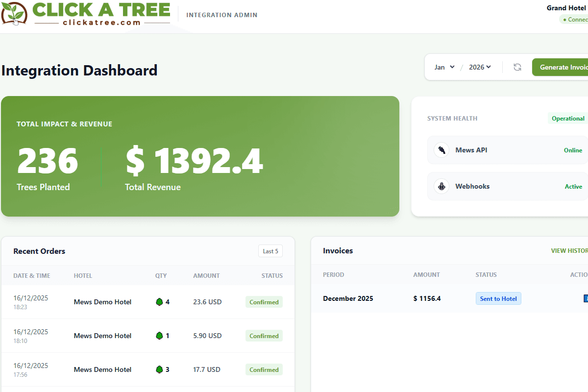Viewport: 588px width, 392px height.
Task: Click the refresh data icon
Action: click(x=517, y=67)
